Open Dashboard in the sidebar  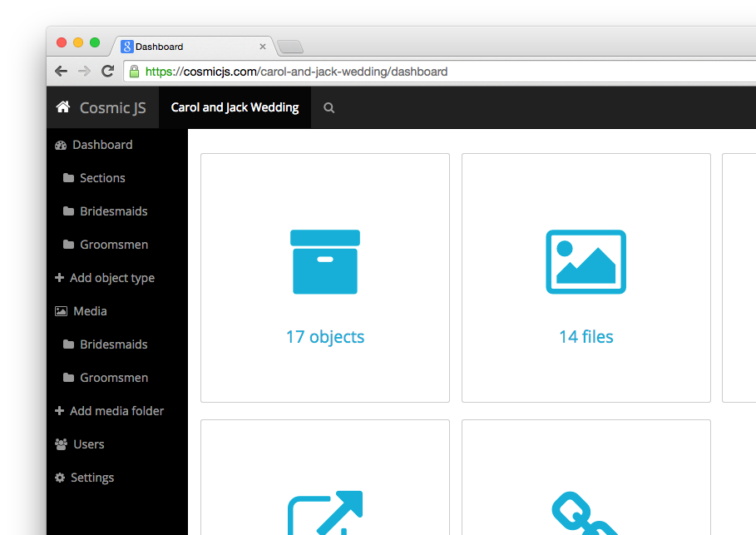[x=102, y=145]
